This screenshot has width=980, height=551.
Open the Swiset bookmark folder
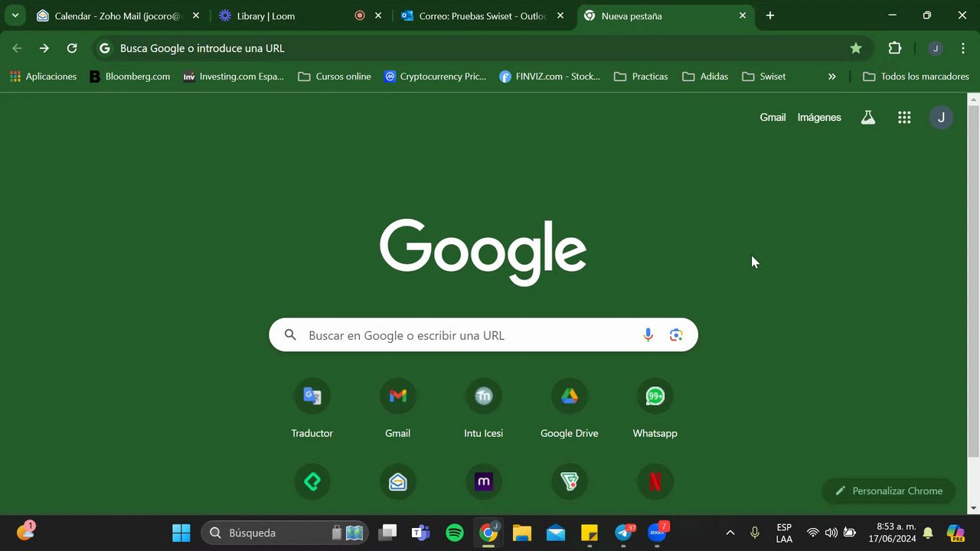tap(764, 77)
